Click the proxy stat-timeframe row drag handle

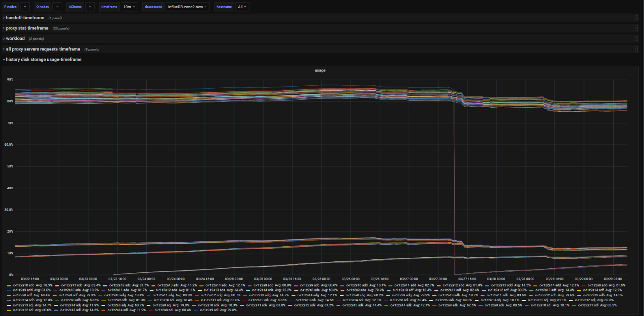click(x=636, y=28)
